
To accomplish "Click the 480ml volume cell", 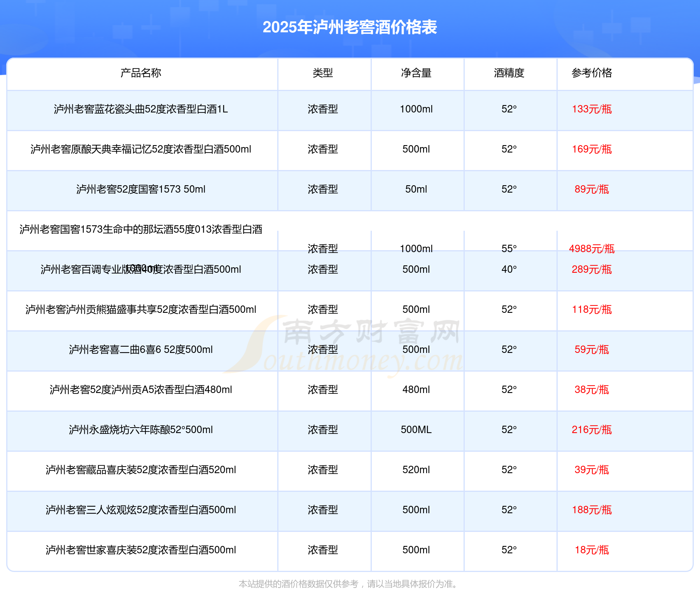I will click(416, 389).
